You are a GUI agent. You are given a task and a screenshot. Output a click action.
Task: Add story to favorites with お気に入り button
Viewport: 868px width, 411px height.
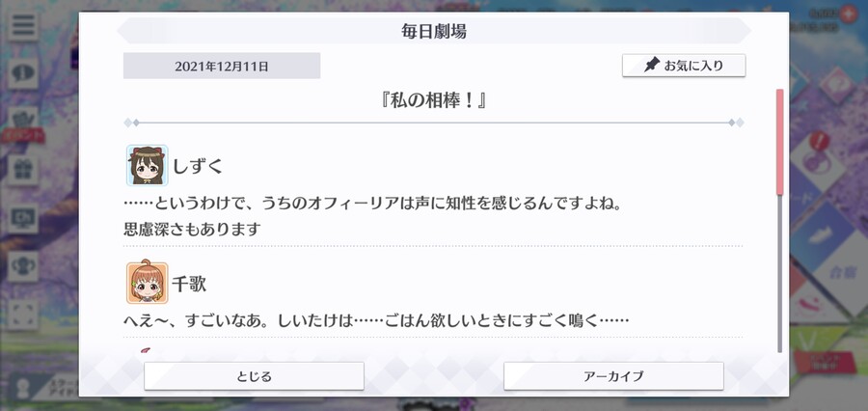[x=684, y=66]
